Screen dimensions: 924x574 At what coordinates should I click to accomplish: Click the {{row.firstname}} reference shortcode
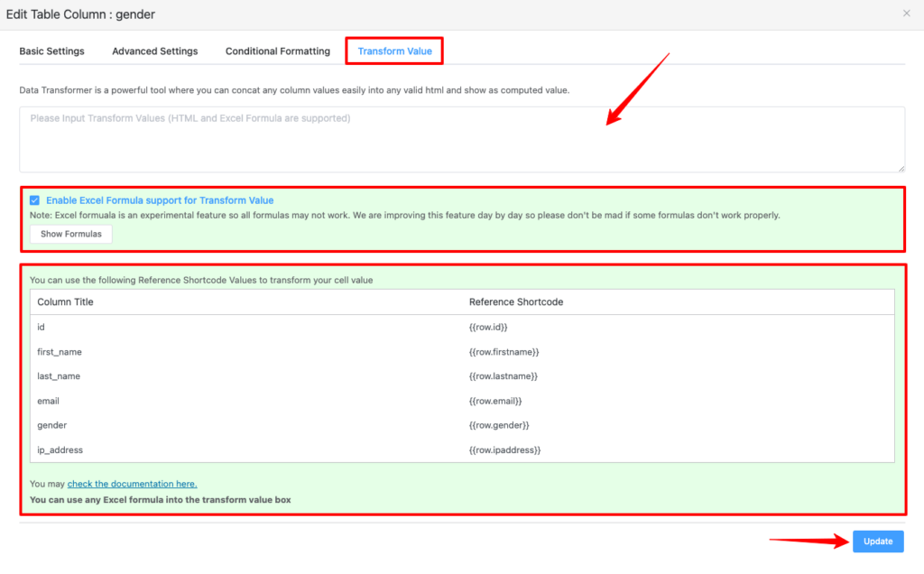[x=504, y=352]
